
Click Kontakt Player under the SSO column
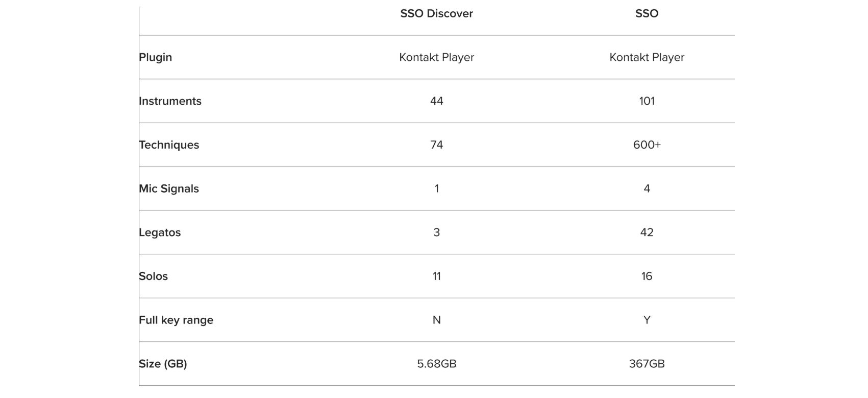tap(647, 57)
